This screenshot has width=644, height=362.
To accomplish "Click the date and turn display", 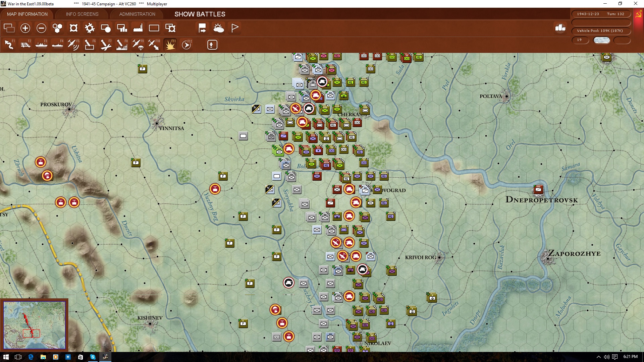I will [600, 14].
